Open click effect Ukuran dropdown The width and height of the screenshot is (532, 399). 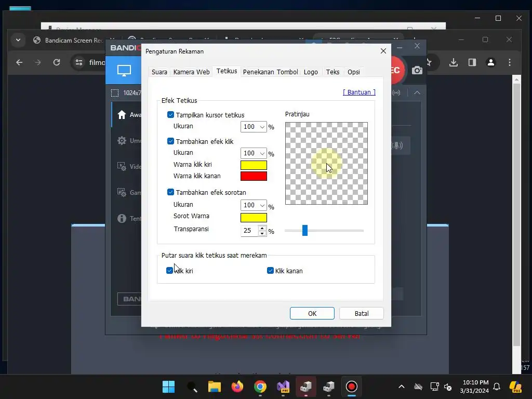tap(254, 153)
